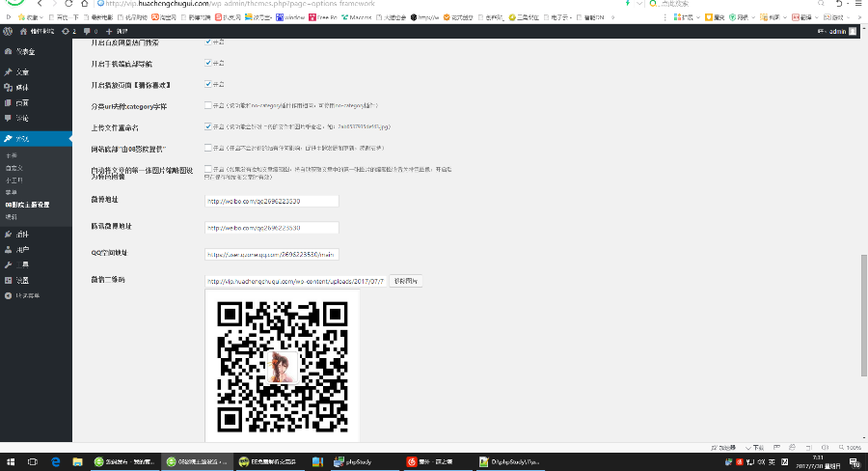868x471 pixels.
Task: Open comments bubble showing 0 in admin bar
Action: tap(91, 32)
